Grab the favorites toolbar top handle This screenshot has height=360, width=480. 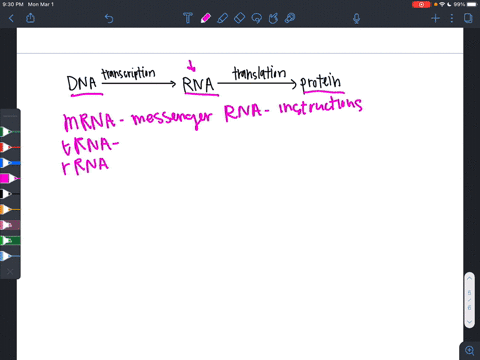pos(10,116)
